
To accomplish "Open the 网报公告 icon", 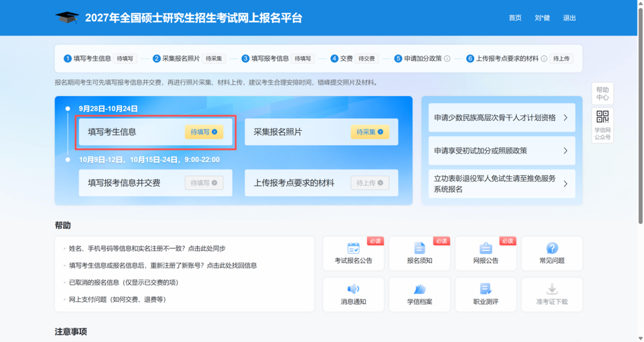I will pyautogui.click(x=486, y=248).
